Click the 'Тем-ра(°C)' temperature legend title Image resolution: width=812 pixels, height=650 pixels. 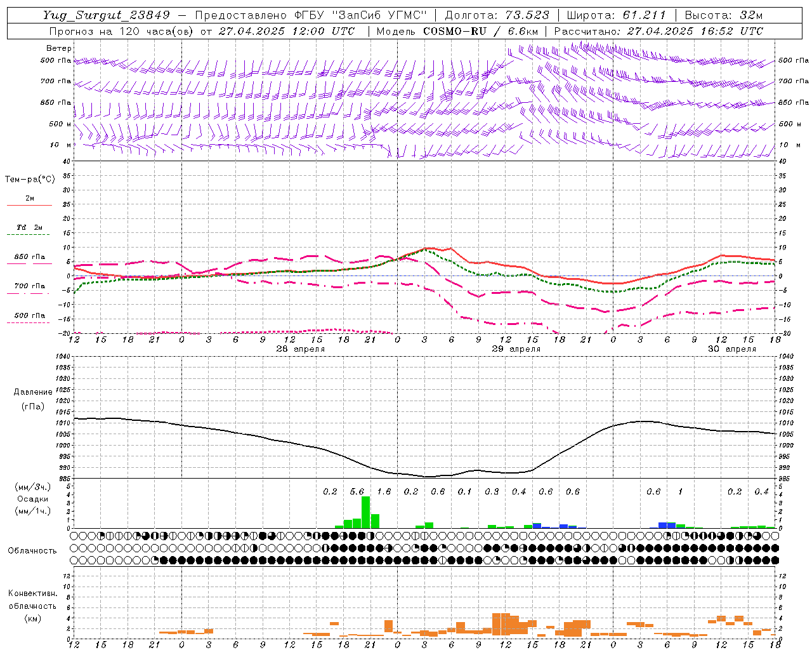click(x=30, y=180)
